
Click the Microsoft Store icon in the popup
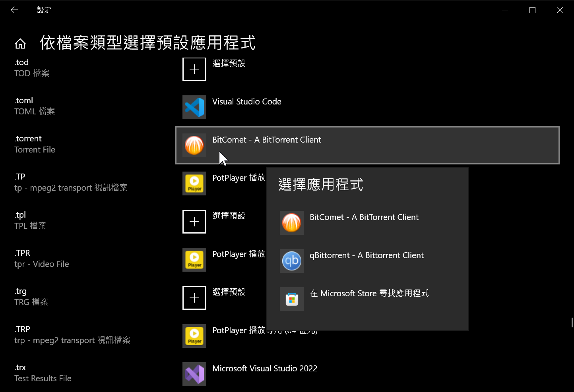pyautogui.click(x=292, y=299)
